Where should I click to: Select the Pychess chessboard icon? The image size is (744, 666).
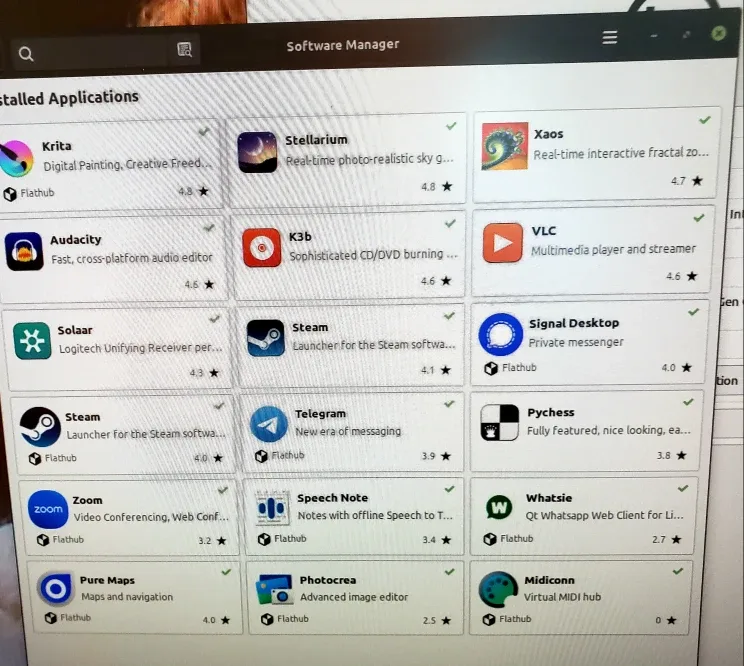[500, 423]
